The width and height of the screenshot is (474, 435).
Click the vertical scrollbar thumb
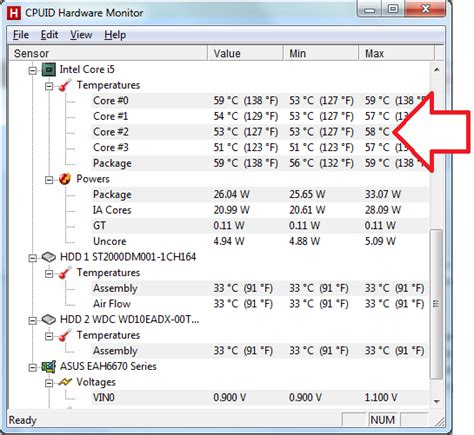tap(436, 304)
